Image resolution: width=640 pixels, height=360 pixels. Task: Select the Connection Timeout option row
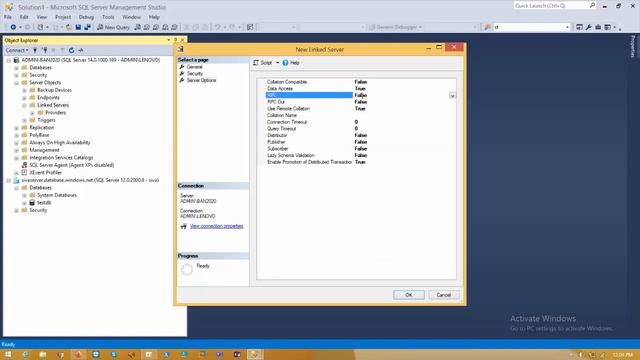(356, 122)
